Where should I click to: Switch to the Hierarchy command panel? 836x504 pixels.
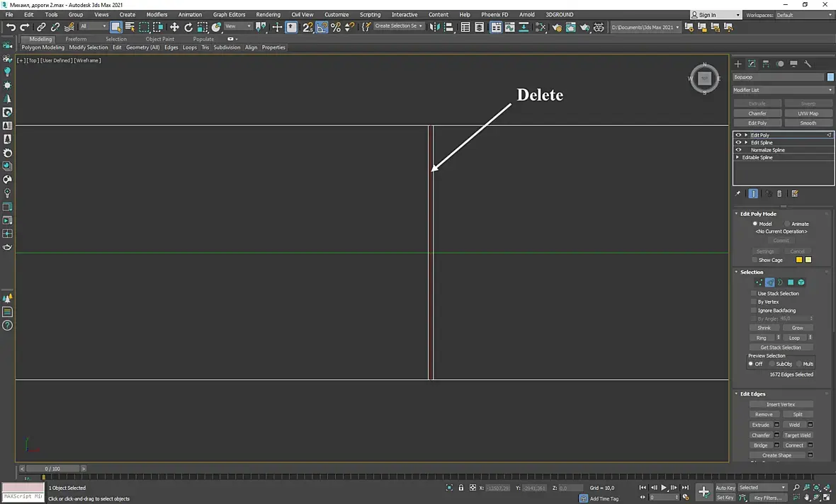click(766, 64)
